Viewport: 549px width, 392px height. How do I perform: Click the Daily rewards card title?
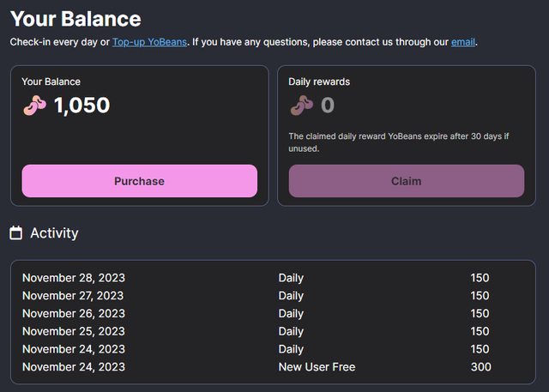319,81
